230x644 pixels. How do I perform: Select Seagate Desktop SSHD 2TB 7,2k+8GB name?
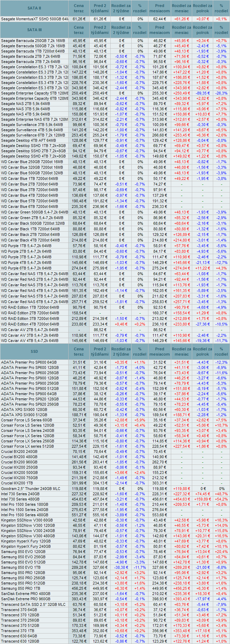tap(33, 151)
